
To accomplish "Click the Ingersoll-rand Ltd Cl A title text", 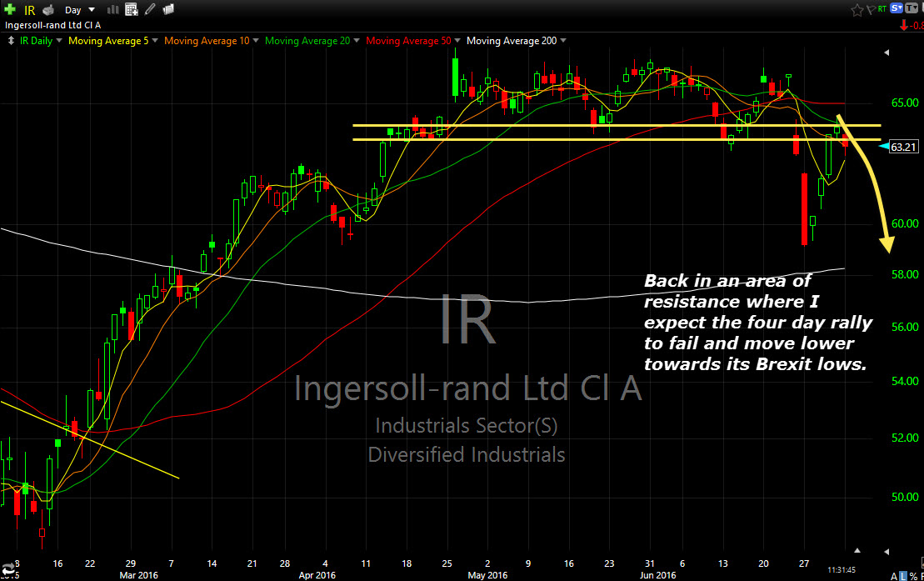I will click(53, 25).
